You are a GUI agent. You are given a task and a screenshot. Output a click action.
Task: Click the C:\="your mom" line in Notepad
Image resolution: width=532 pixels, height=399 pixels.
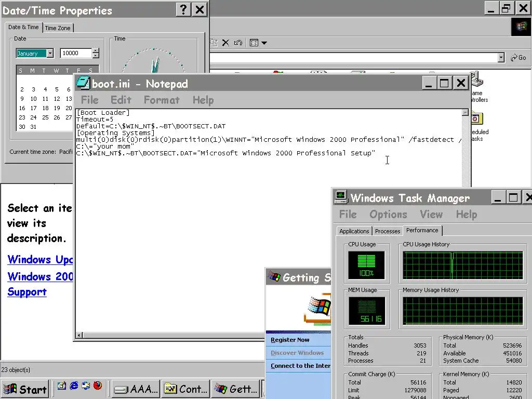[105, 147]
